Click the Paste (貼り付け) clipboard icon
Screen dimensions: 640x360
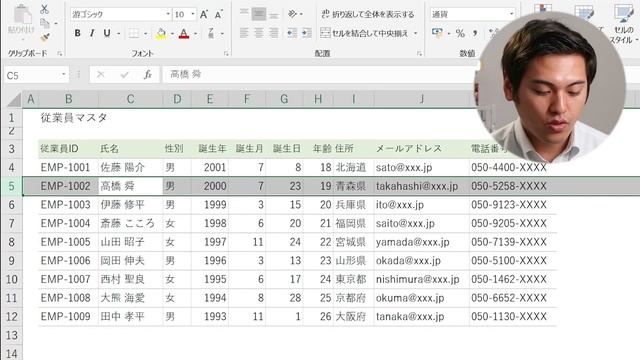(x=22, y=19)
